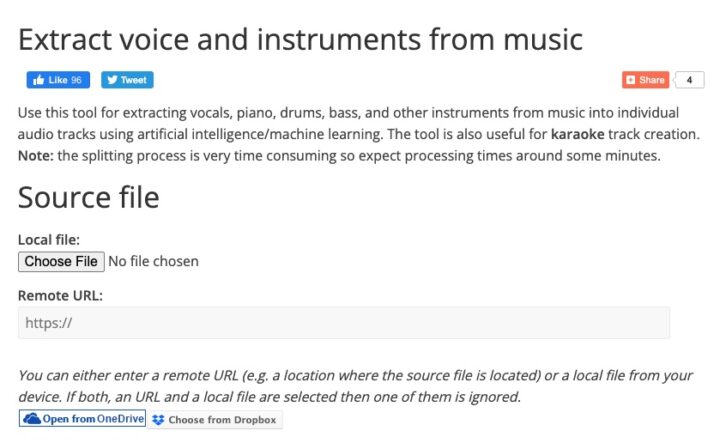Viewport: 720px width, 443px height.
Task: Focus the Remote URL https:// field
Action: coord(343,323)
